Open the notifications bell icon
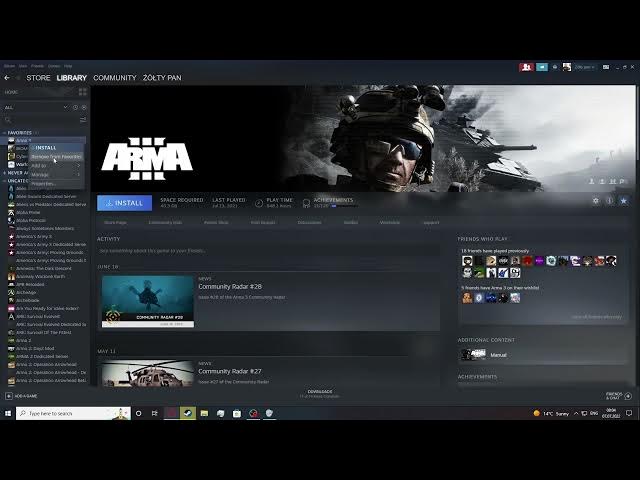 (555, 67)
